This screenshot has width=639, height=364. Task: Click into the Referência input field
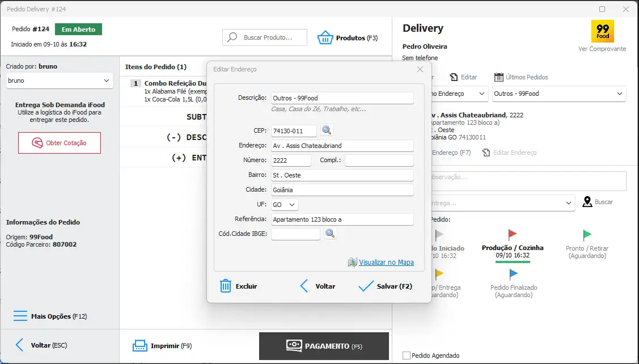point(342,219)
